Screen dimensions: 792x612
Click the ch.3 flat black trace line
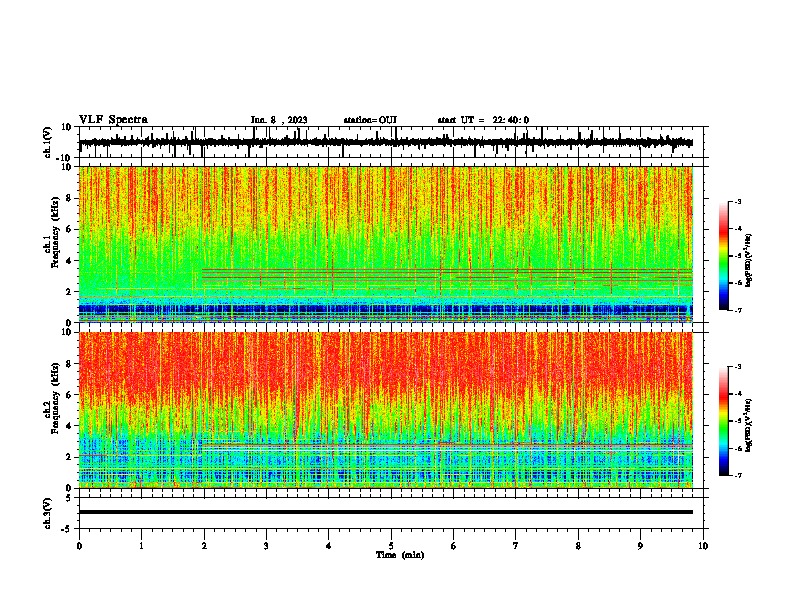(386, 512)
